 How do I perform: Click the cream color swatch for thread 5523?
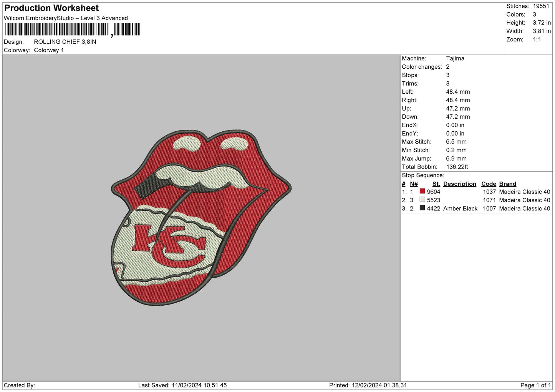click(x=422, y=200)
